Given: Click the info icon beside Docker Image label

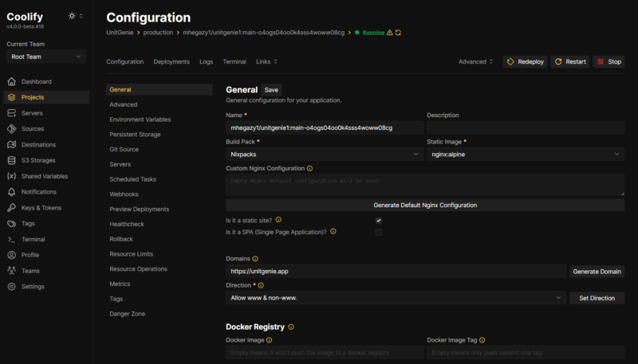Looking at the screenshot, I should (x=270, y=340).
